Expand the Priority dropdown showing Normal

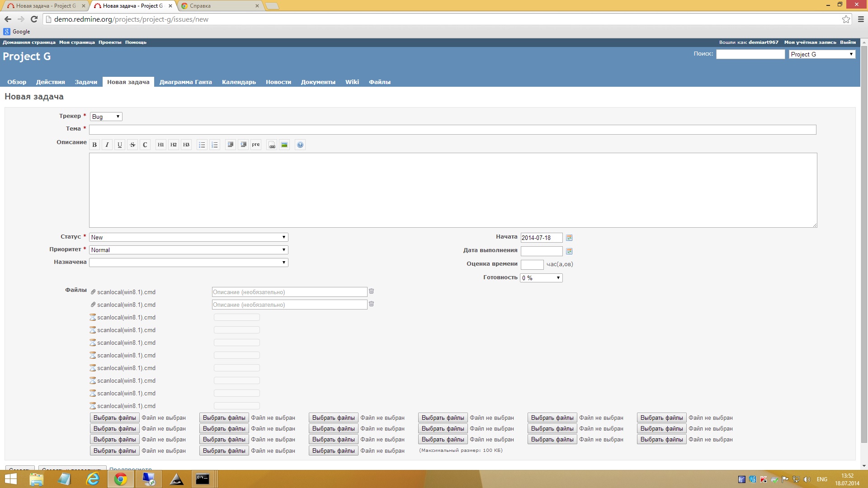[189, 250]
